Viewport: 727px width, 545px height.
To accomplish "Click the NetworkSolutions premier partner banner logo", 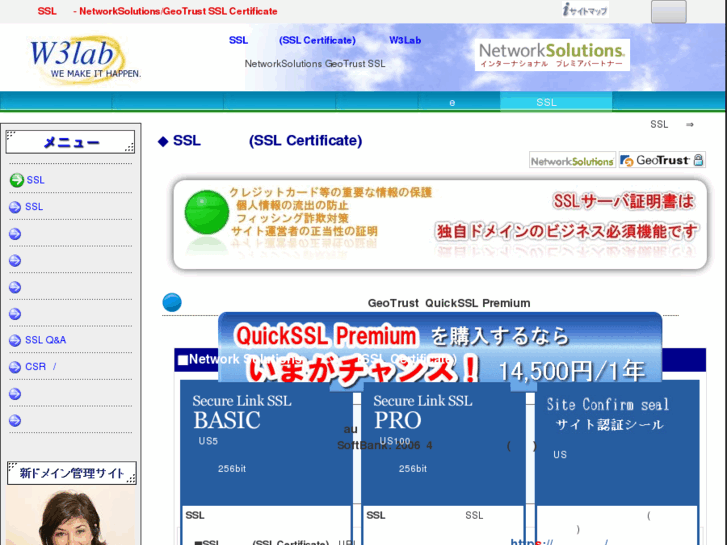I will point(552,55).
